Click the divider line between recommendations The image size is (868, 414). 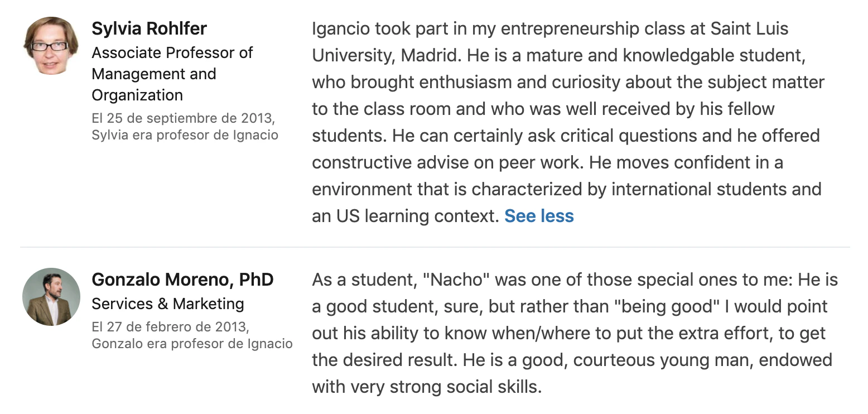[435, 247]
